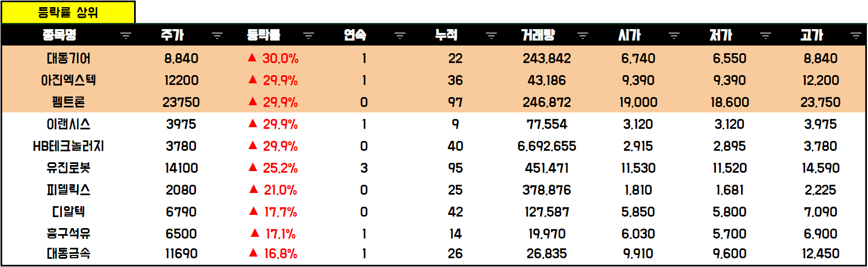The height and width of the screenshot is (267, 868).
Task: Select HB테크놀러지 in the list
Action: [68, 146]
